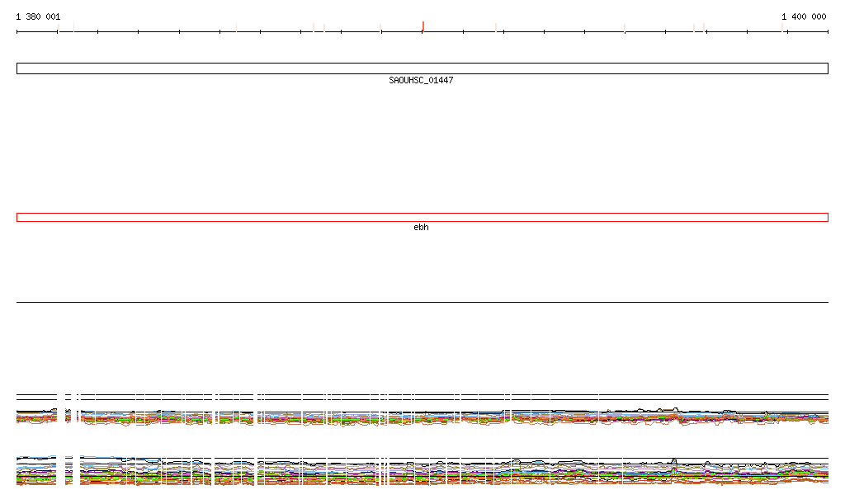The image size is (845, 504).
Task: Click the 1 380 001 coordinate label
Action: 38,16
